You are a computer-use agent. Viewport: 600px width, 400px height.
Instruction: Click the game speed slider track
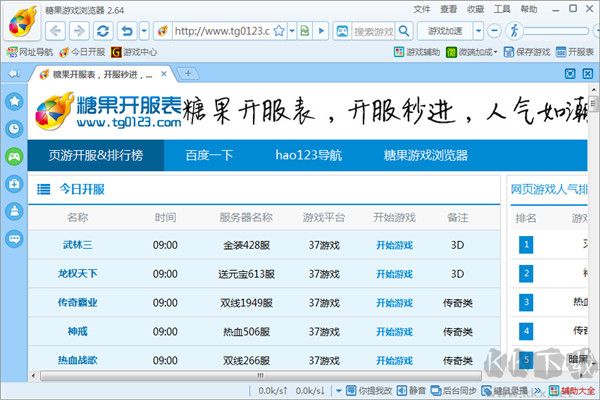[x=556, y=31]
